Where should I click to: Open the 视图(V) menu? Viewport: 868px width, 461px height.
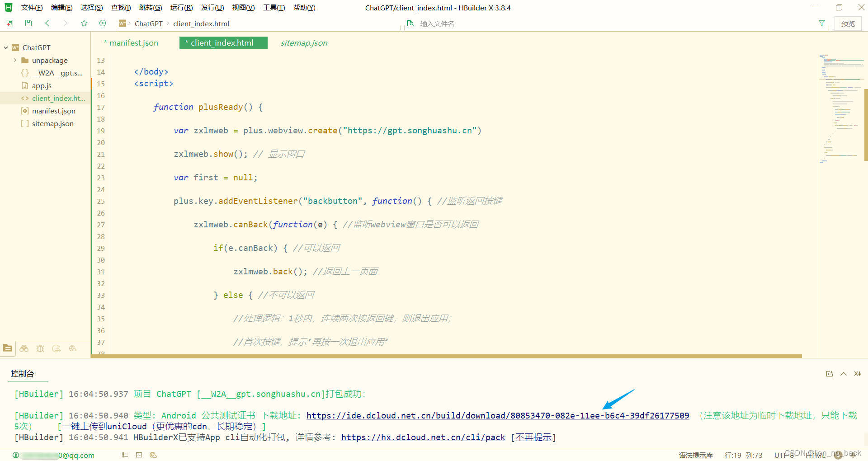coord(243,8)
